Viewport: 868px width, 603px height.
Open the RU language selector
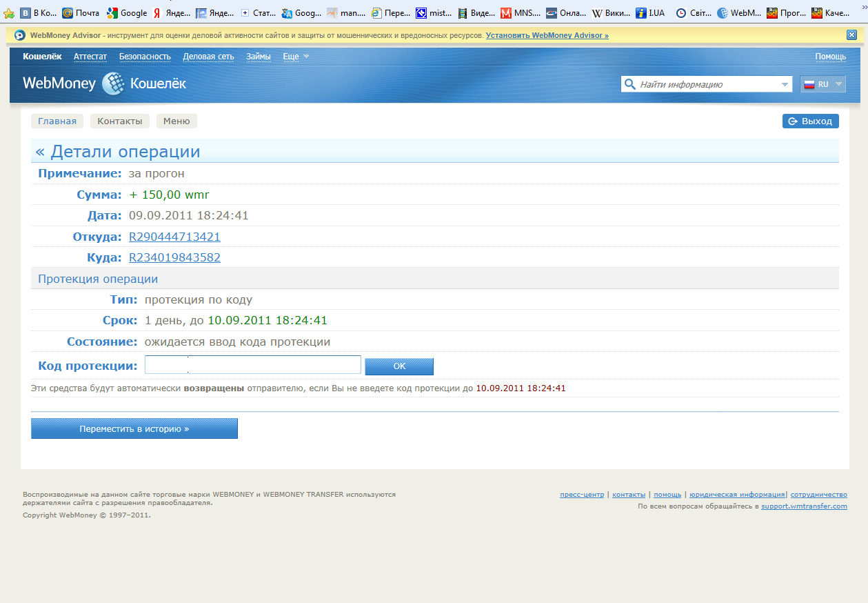click(x=822, y=84)
